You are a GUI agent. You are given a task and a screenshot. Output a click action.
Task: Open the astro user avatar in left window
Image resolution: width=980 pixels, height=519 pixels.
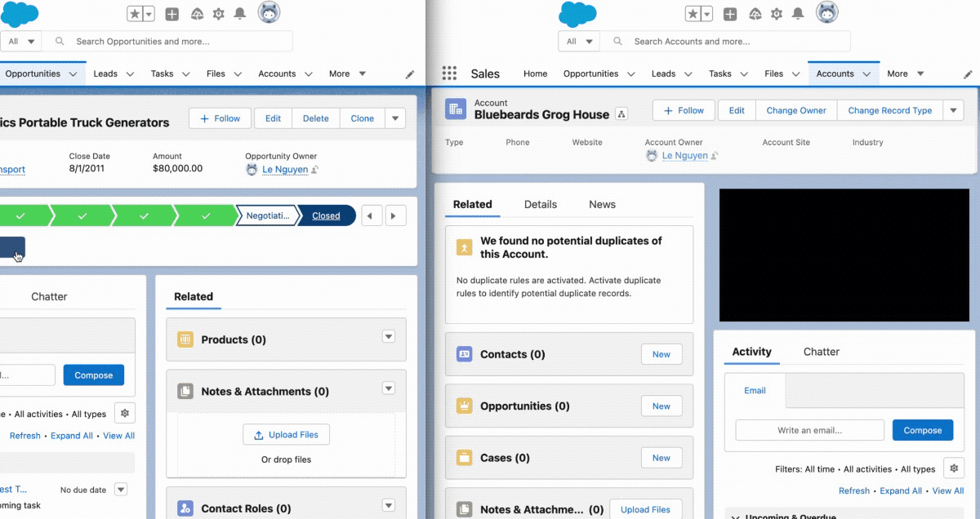click(269, 13)
